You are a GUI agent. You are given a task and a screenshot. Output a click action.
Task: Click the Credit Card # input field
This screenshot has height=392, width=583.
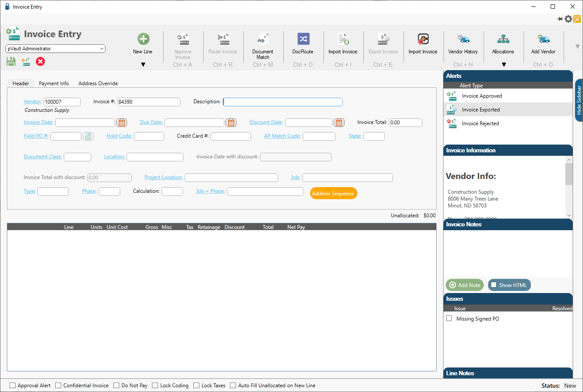[231, 136]
